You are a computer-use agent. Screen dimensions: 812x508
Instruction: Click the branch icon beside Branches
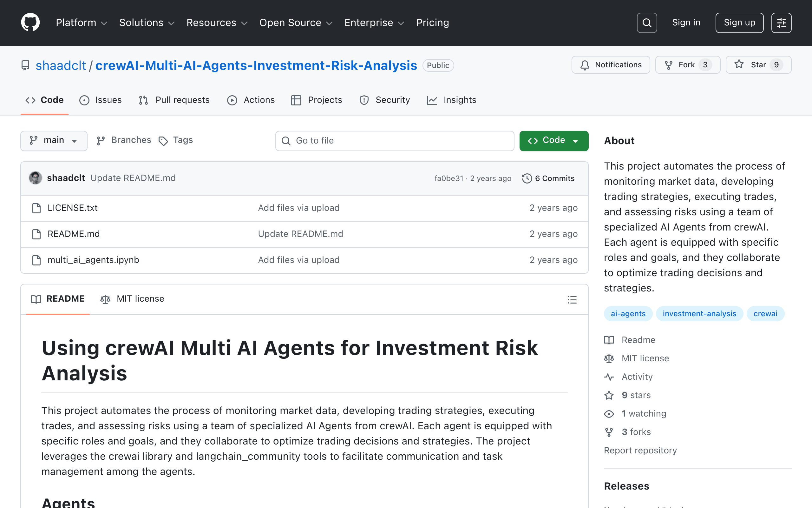coord(101,141)
